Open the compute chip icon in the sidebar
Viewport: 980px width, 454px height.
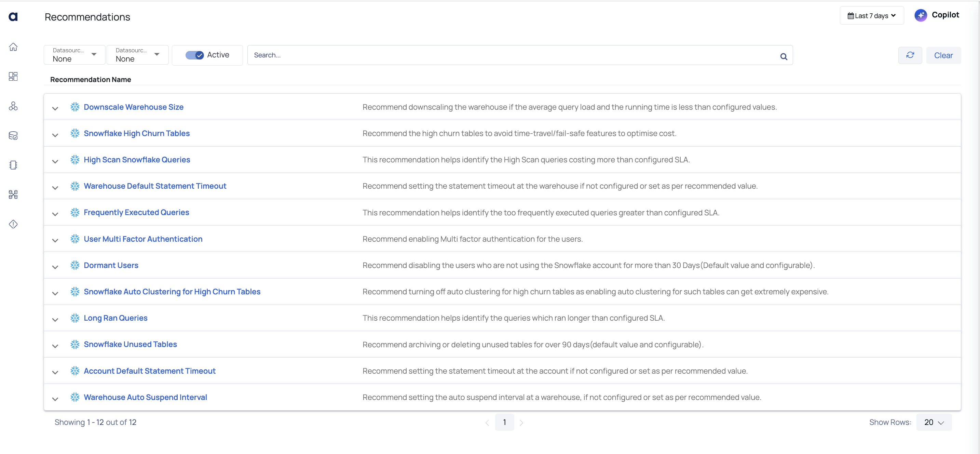pyautogui.click(x=13, y=165)
